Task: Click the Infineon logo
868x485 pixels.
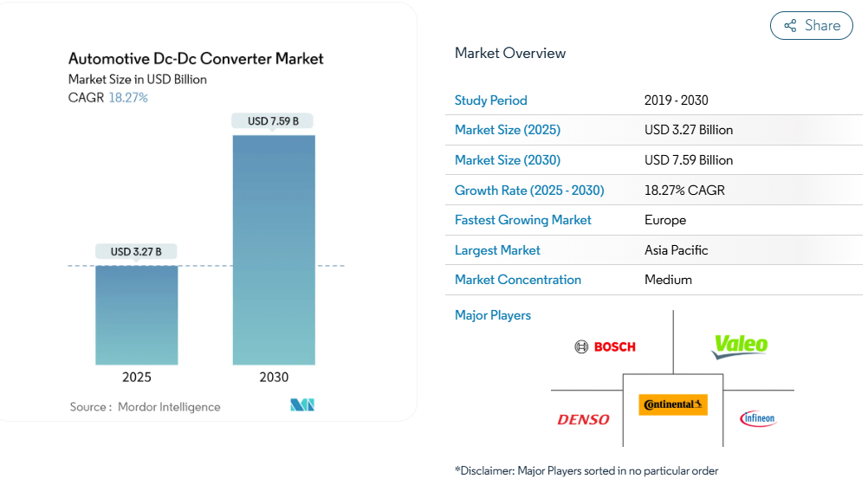Action: point(758,419)
